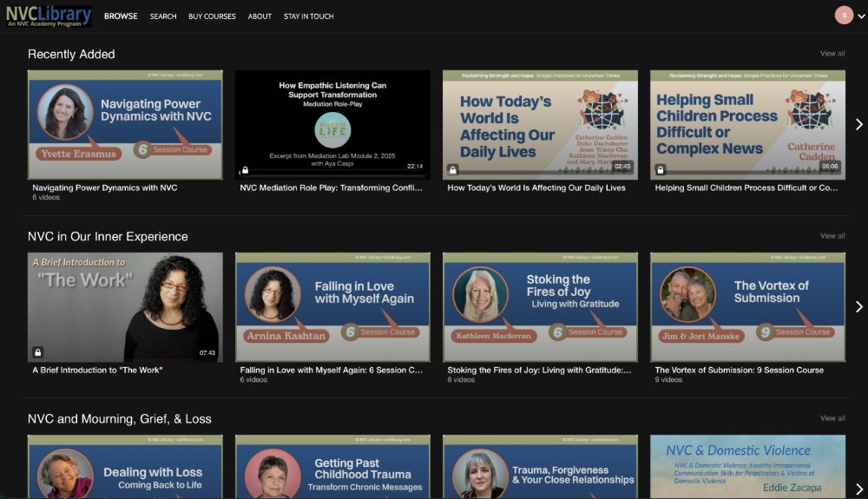Advance the Mourning, Grief carousel arrow
The image size is (868, 499).
coord(858,489)
